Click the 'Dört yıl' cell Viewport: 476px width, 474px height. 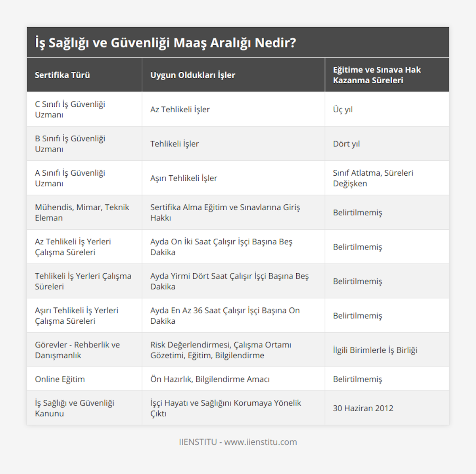click(346, 144)
